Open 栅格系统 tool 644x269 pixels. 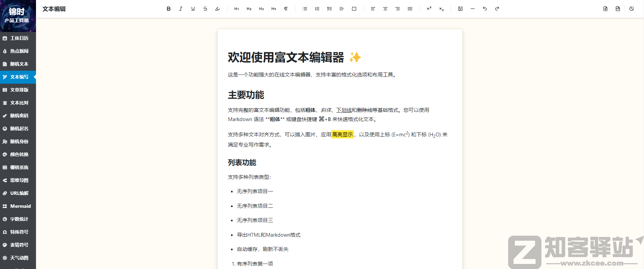pos(18,167)
